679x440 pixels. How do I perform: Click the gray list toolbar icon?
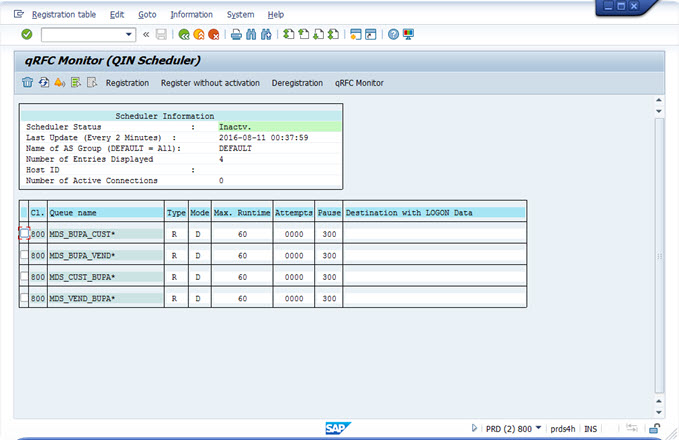click(x=92, y=82)
